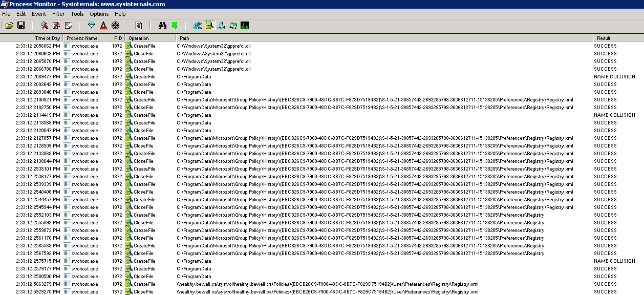
Task: Open the Filter funnel tool
Action: [x=92, y=25]
